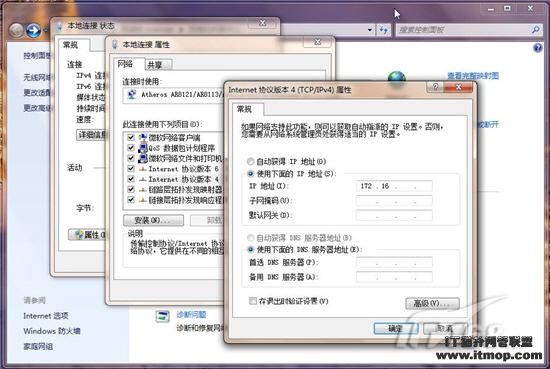
Task: Select 使用下面的 IP 地址 radio button
Action: pos(250,174)
